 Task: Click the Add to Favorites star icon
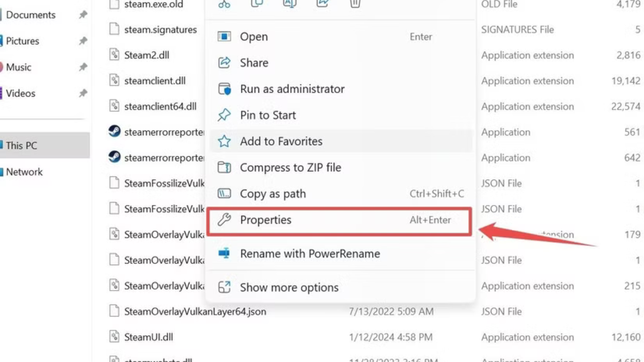tap(224, 141)
